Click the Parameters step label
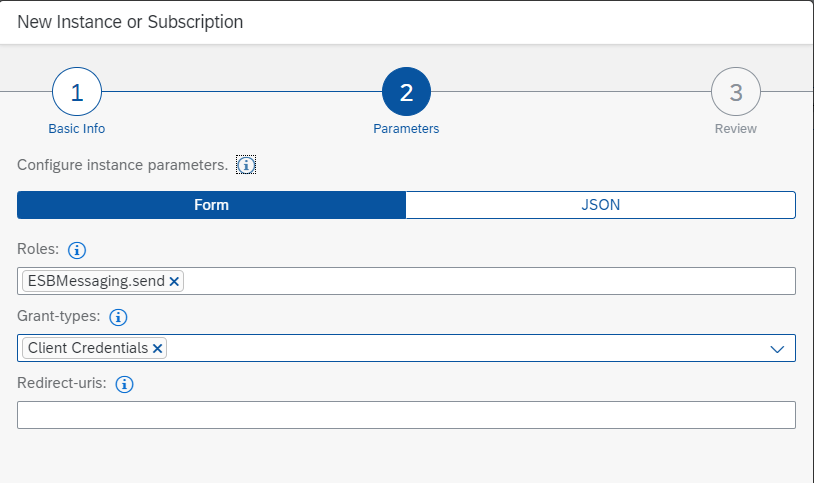Screen dimensions: 814x483 [406, 129]
